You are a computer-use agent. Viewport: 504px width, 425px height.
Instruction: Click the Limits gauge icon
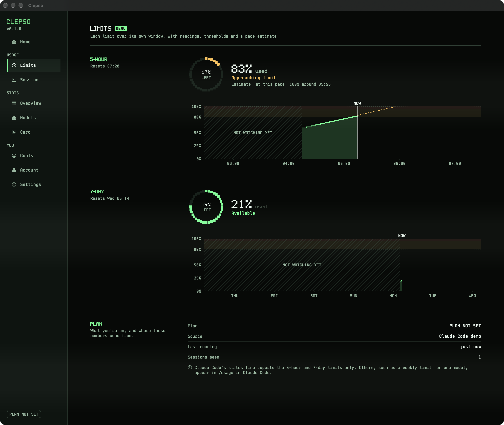[14, 65]
